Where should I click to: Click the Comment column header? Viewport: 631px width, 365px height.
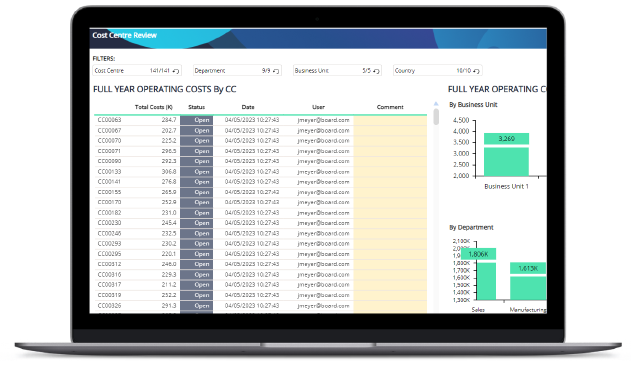(390, 107)
